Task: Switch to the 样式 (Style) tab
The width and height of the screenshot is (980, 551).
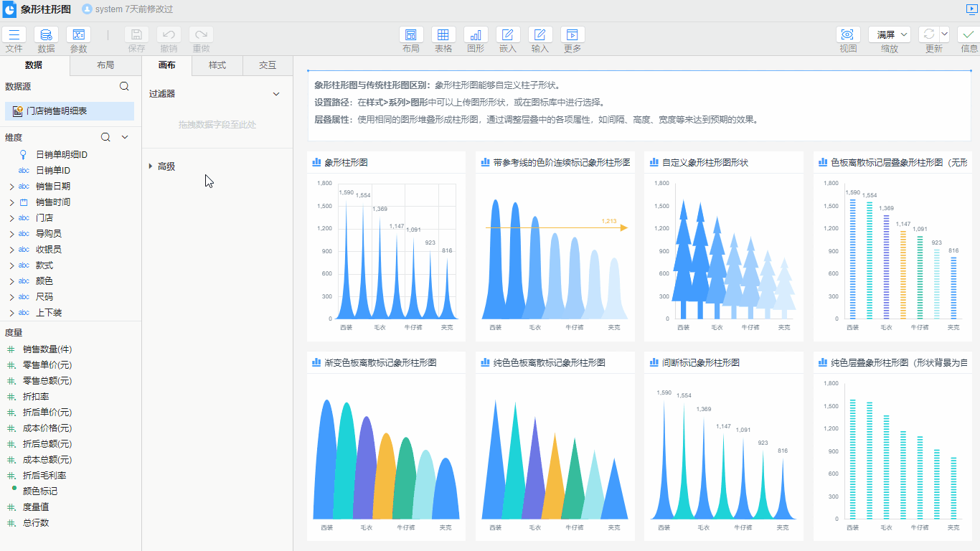Action: click(x=217, y=65)
